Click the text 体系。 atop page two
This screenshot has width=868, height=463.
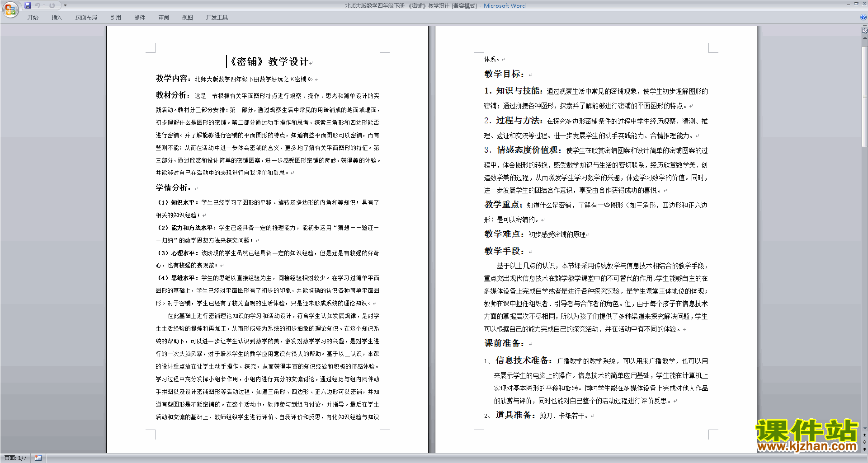(x=492, y=59)
